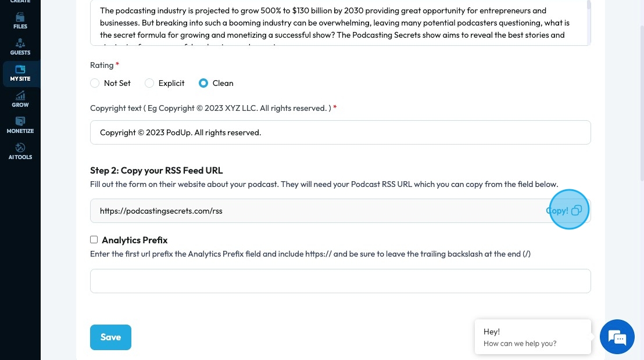
Task: Click the Analytics Prefix URL input
Action: coord(340,281)
